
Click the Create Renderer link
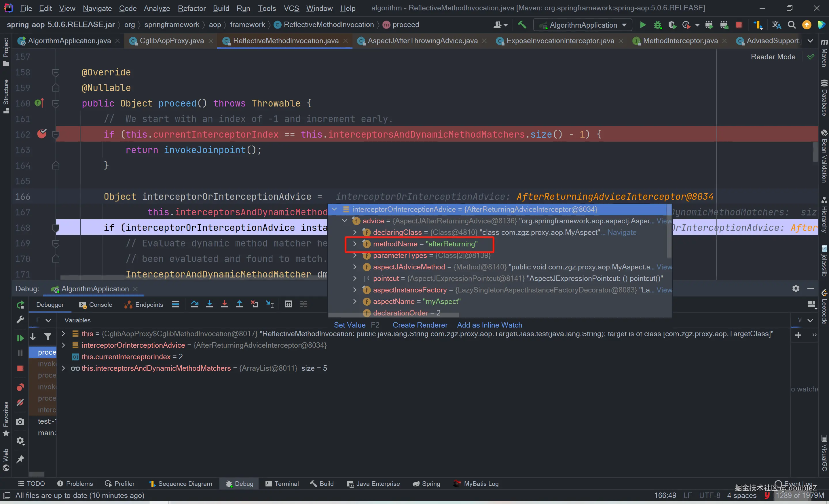click(x=420, y=325)
